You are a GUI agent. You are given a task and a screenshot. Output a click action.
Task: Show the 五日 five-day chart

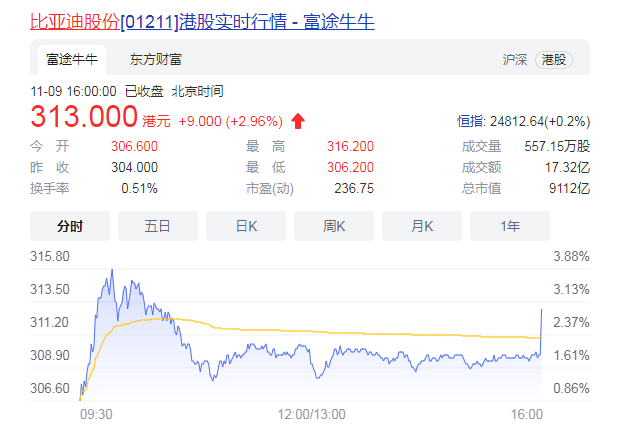(158, 226)
